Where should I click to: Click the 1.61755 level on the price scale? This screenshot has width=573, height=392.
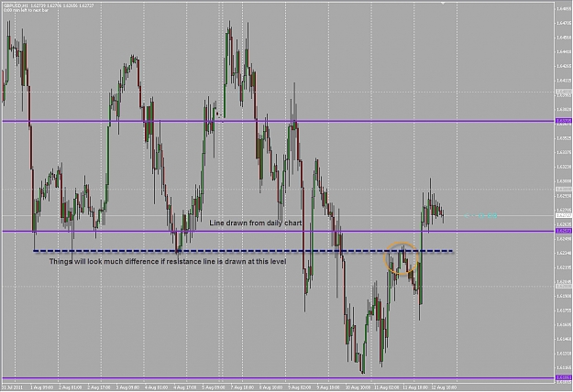coord(564,310)
